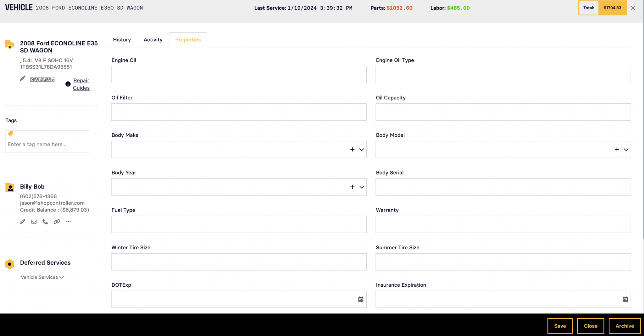Viewport: 644px width, 336px height.
Task: Select the envelope icon to email Billy Bob
Action: pyautogui.click(x=34, y=222)
